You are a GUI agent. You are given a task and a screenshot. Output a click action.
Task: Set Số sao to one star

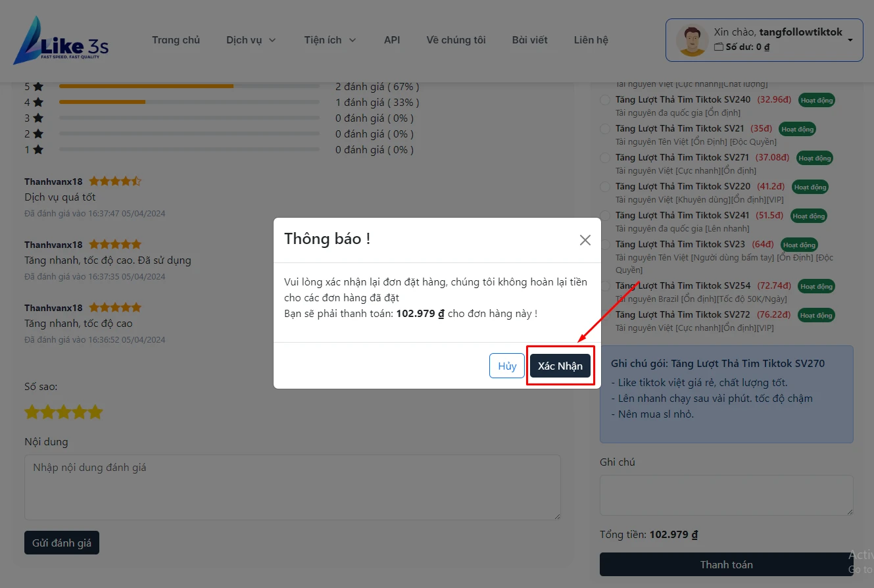[x=32, y=412]
